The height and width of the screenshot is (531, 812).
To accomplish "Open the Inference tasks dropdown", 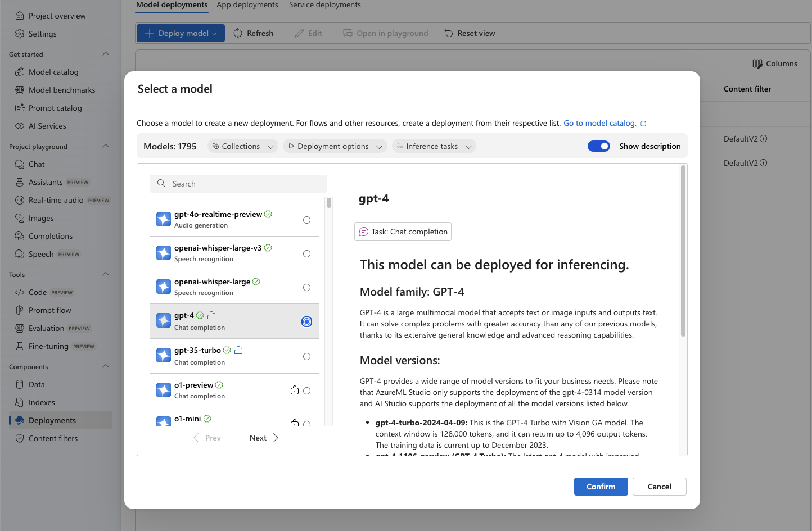I will pyautogui.click(x=434, y=146).
